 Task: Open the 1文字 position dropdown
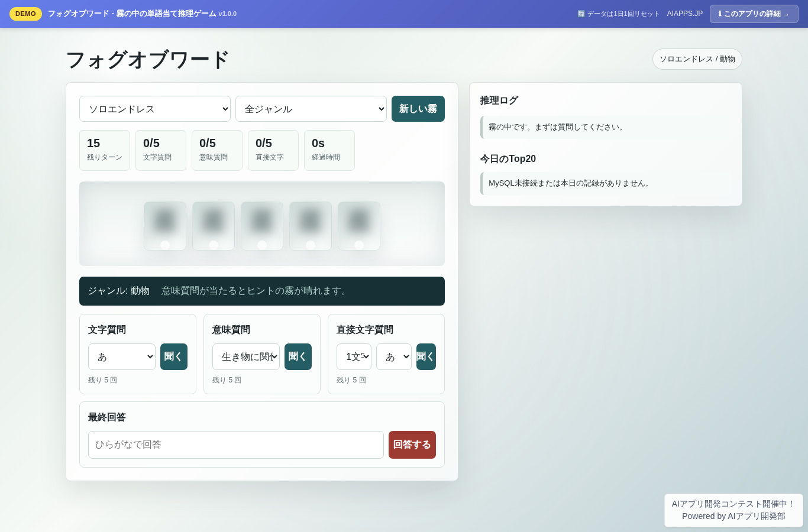click(354, 356)
